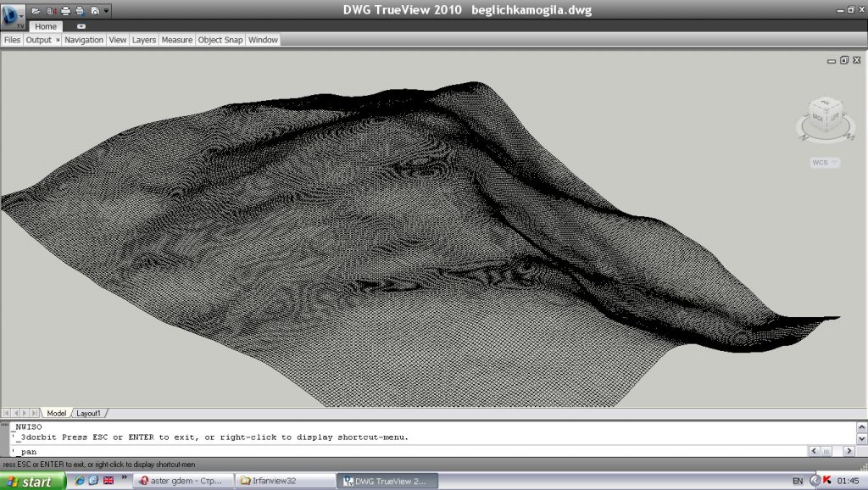The height and width of the screenshot is (490, 868).
Task: Expand hidden quick launch icons chevron
Action: (125, 478)
